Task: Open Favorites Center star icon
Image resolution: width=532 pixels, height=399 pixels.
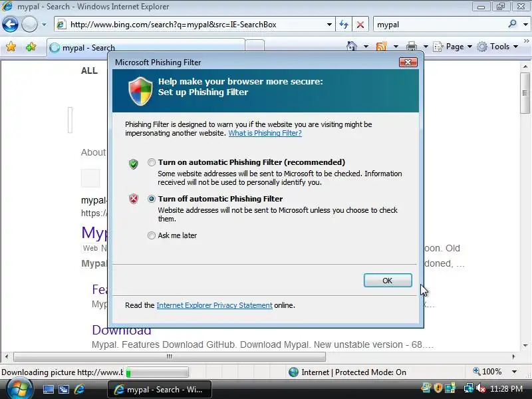Action: (11, 47)
